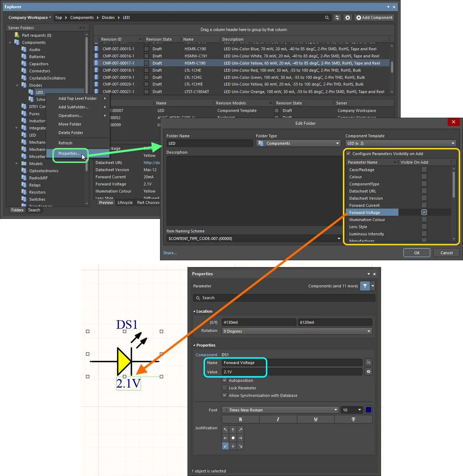Image resolution: width=463 pixels, height=476 pixels.
Task: Set justification to center dot
Action: pyautogui.click(x=233, y=438)
